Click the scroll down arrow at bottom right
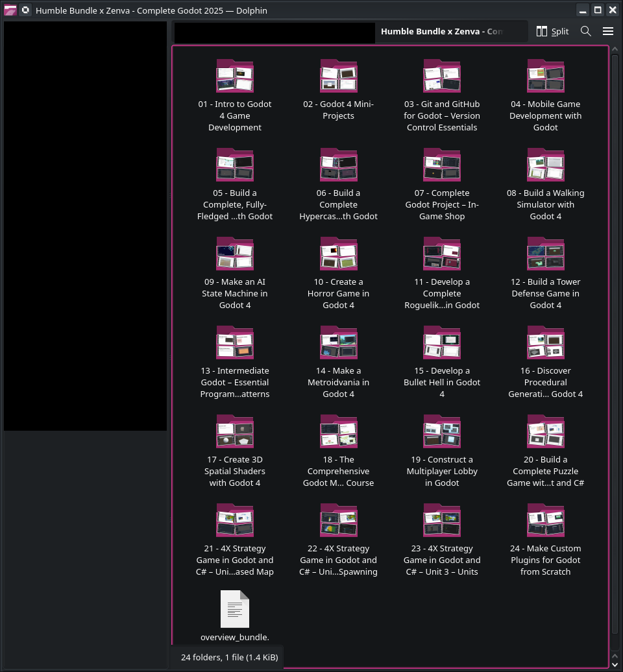The width and height of the screenshot is (623, 672). pos(615,665)
